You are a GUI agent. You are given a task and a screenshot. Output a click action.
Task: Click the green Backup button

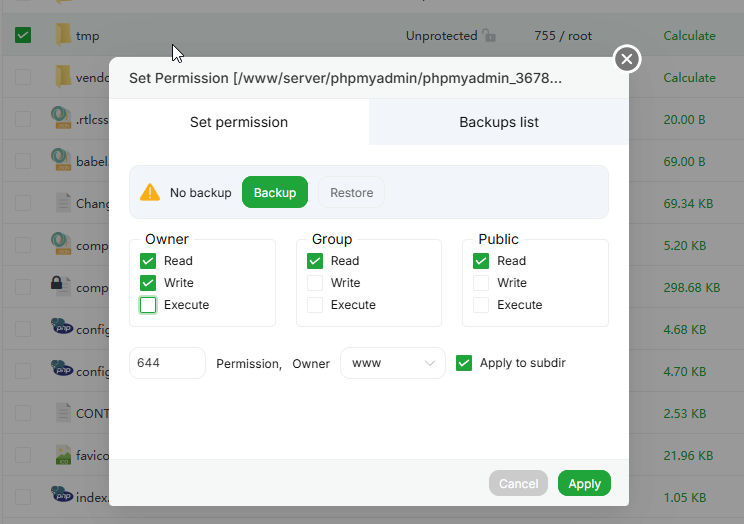275,192
